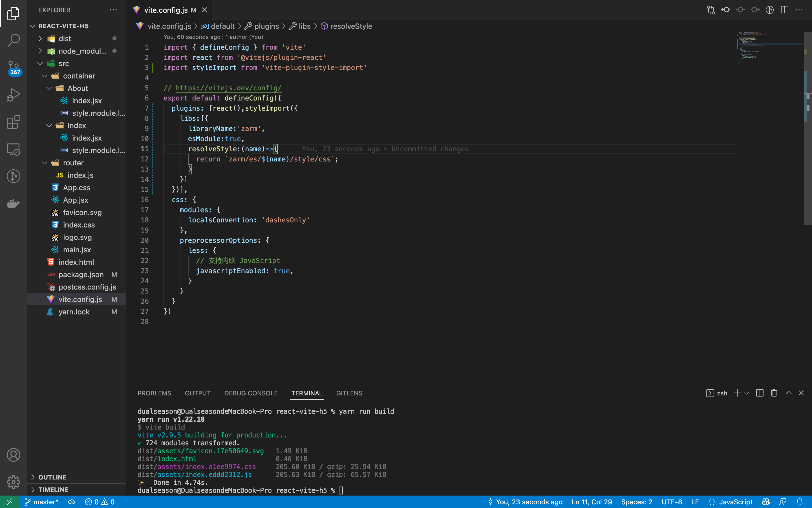Open the vitejs.dev/config link in code
The height and width of the screenshot is (508, 812).
pos(228,88)
